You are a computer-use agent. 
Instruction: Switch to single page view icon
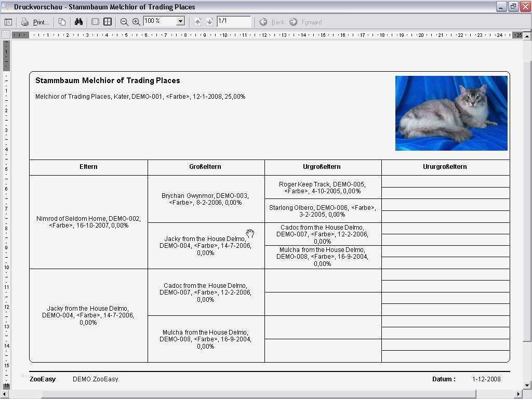coord(96,21)
